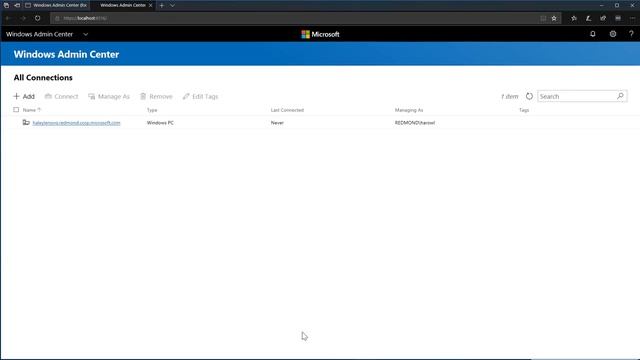Image resolution: width=640 pixels, height=360 pixels.
Task: Click the All Connections heading
Action: click(43, 78)
